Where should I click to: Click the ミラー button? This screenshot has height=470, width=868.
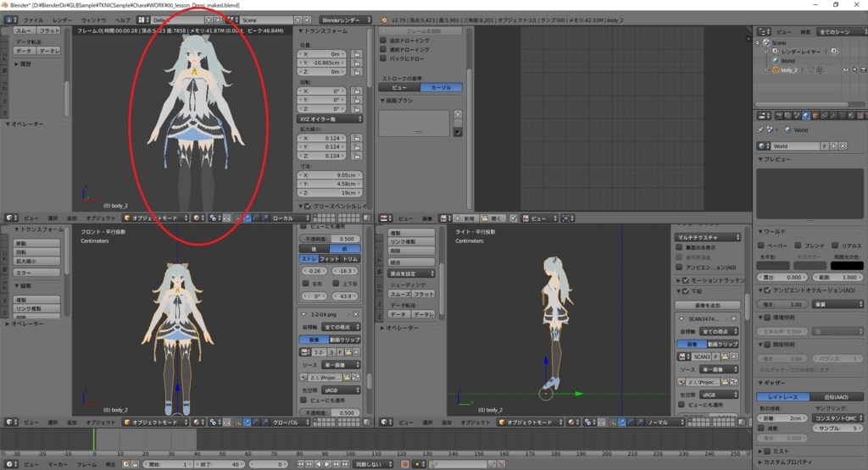[36, 273]
